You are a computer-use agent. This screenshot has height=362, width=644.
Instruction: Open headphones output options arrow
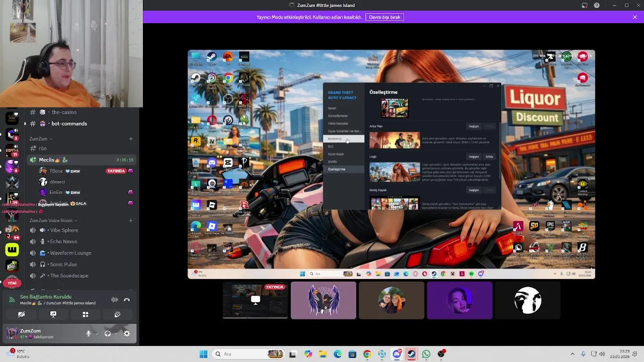click(x=115, y=333)
